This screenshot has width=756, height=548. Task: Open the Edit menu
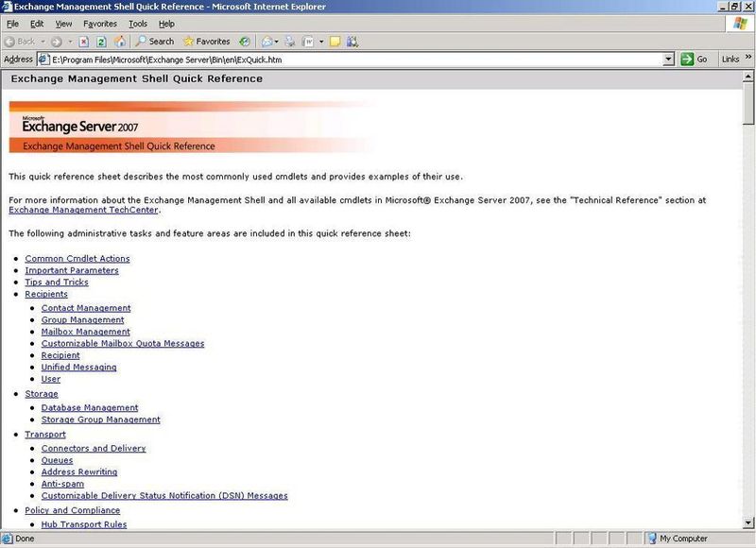click(37, 24)
